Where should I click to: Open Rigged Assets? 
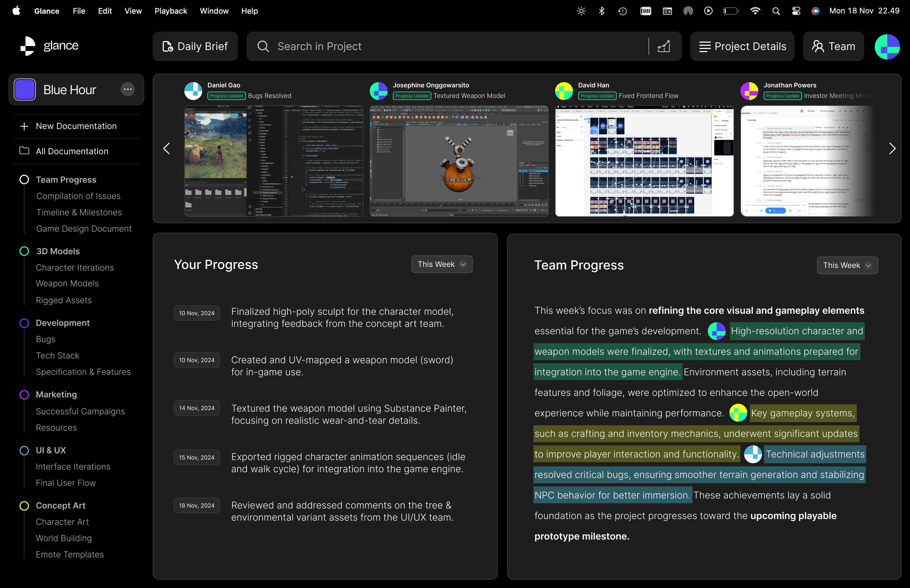pyautogui.click(x=64, y=300)
